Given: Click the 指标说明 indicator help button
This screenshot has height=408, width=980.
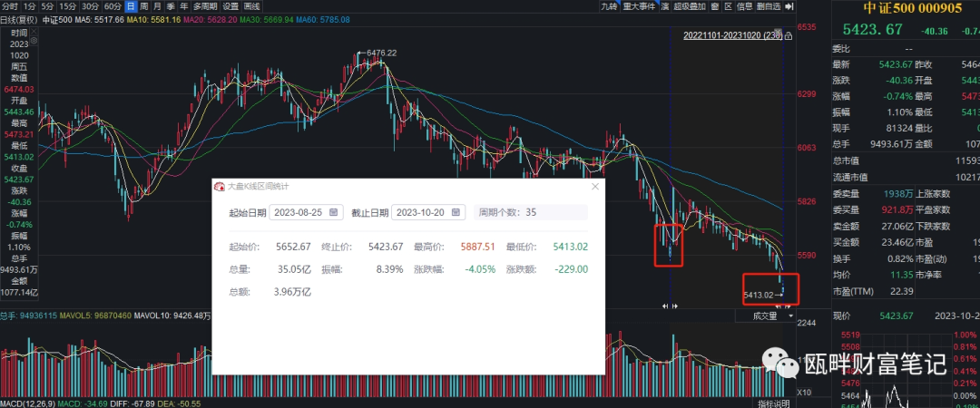Looking at the screenshot, I should (x=774, y=403).
